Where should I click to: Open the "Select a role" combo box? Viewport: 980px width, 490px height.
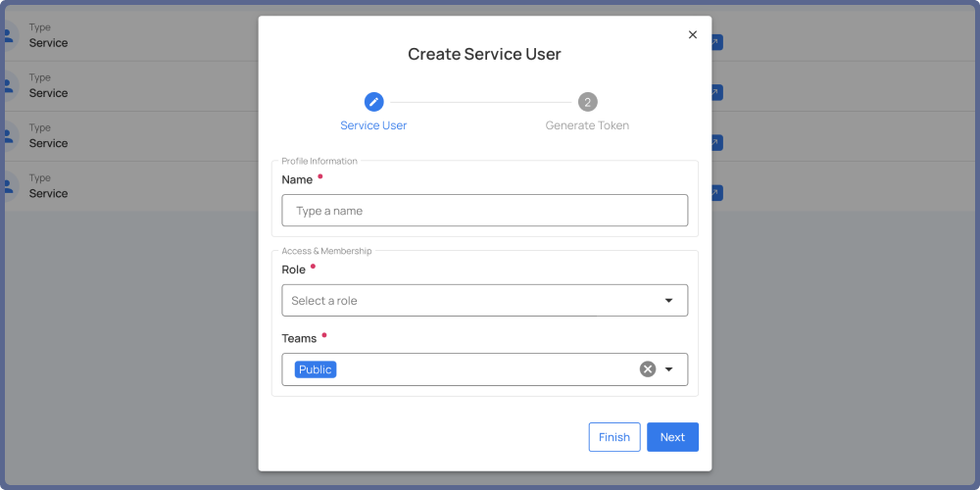(470, 301)
